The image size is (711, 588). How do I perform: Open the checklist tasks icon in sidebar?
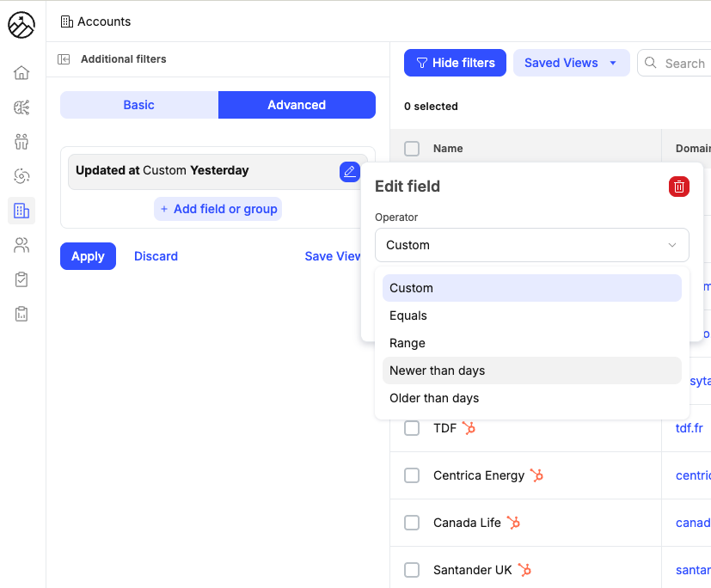[21, 279]
